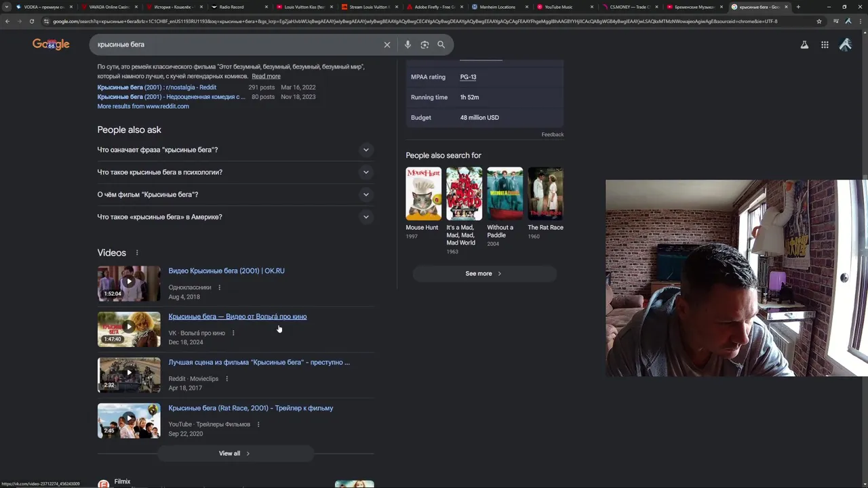Open options menu next to Videos heading
This screenshot has width=868, height=488.
tap(137, 253)
